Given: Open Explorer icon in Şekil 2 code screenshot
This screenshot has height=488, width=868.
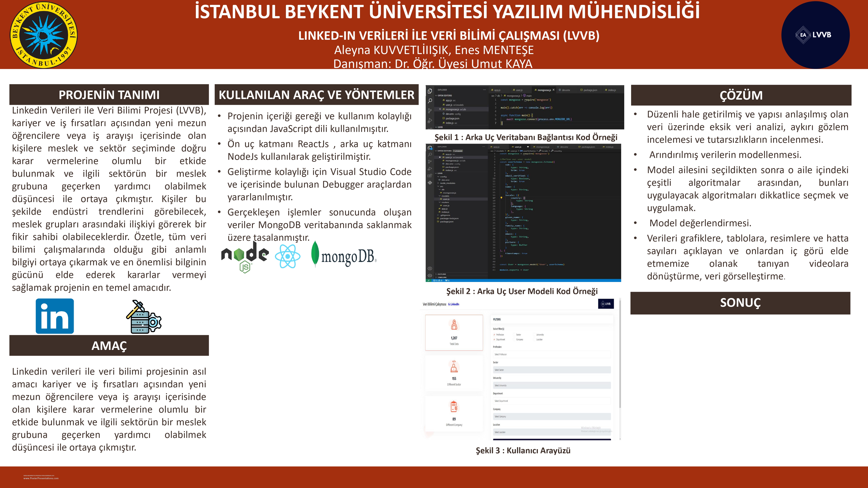Looking at the screenshot, I should 430,148.
